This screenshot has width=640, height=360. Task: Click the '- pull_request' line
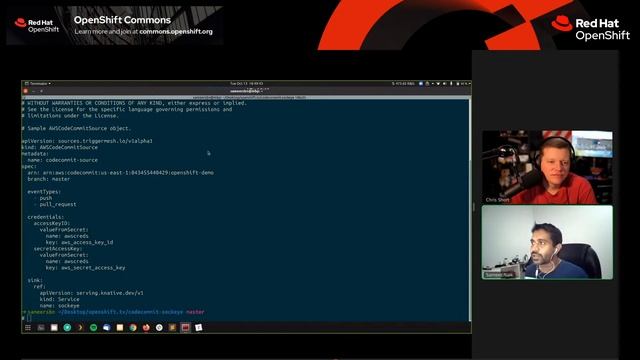[55, 204]
